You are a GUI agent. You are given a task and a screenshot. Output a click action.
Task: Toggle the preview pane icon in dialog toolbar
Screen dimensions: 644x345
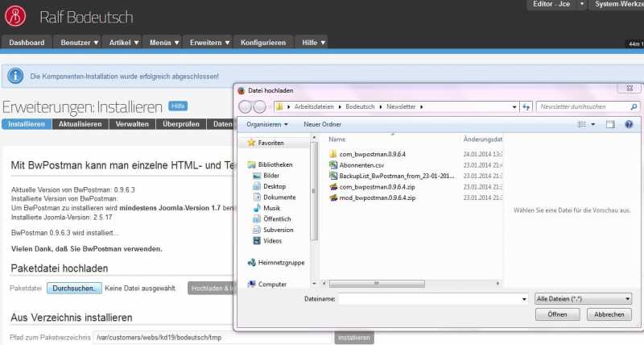[610, 124]
